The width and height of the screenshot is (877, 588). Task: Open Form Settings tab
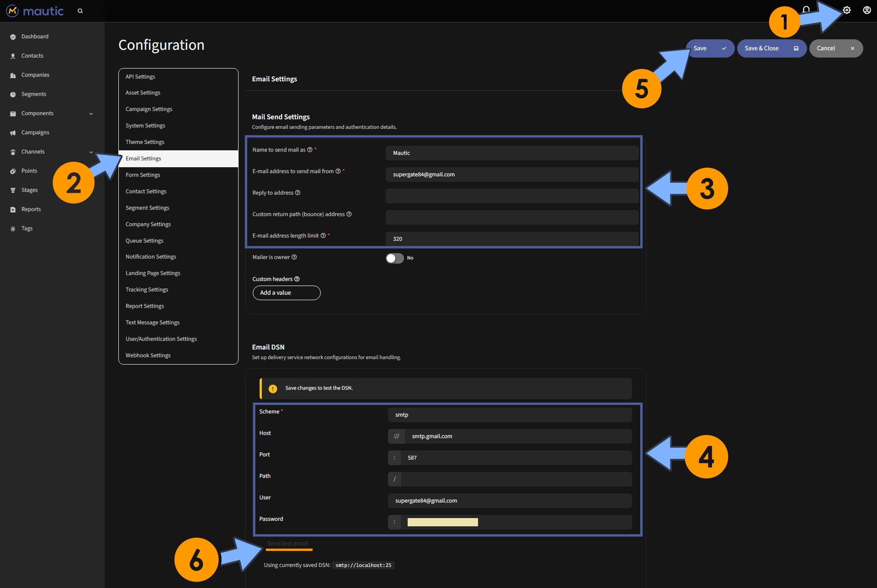coord(178,175)
